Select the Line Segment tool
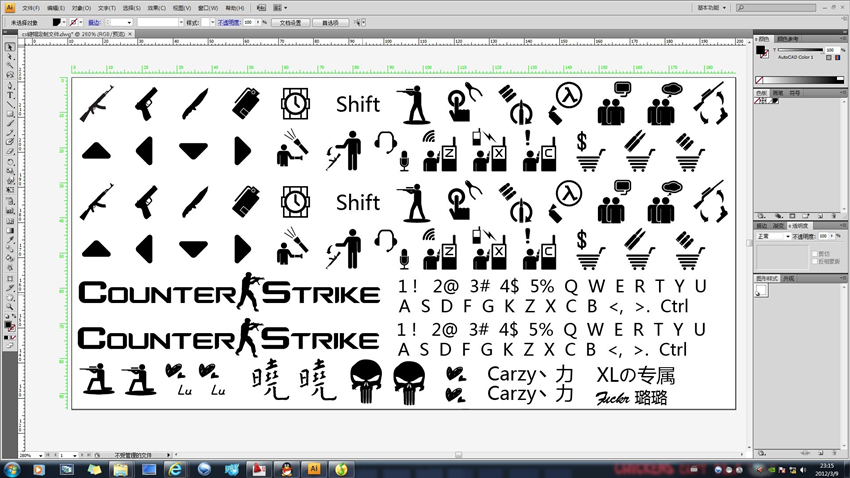This screenshot has height=478, width=850. pos(10,104)
